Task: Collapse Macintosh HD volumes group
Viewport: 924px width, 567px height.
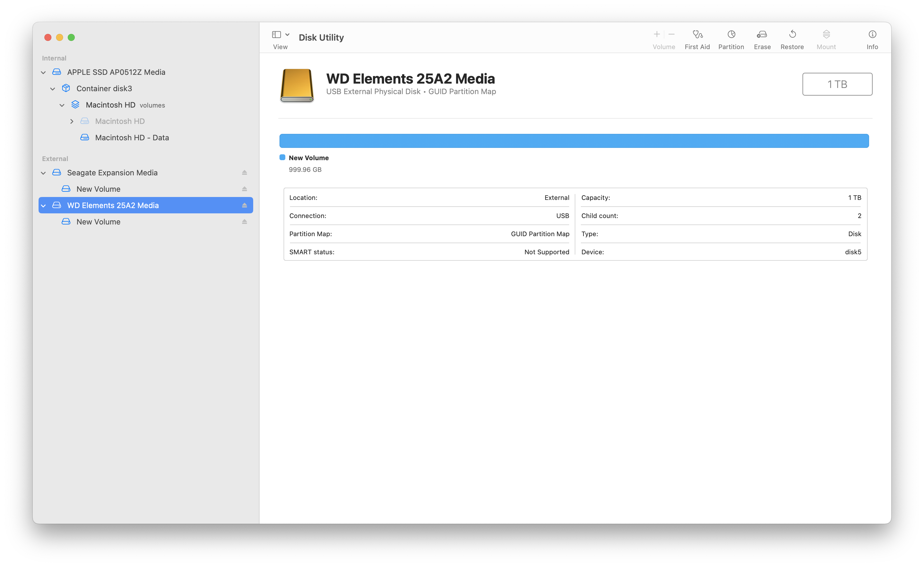Action: point(62,105)
